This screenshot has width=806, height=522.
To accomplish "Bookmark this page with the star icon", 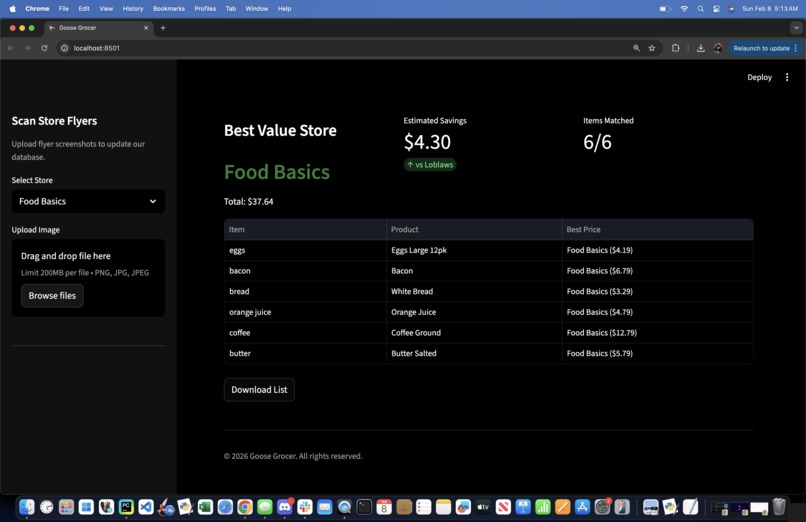I will tap(652, 48).
